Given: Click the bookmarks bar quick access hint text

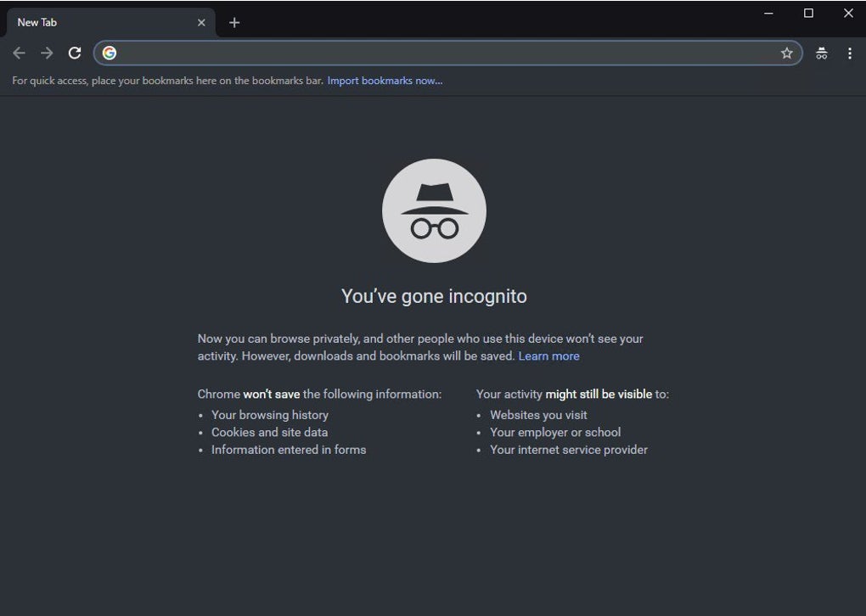Looking at the screenshot, I should tap(168, 81).
